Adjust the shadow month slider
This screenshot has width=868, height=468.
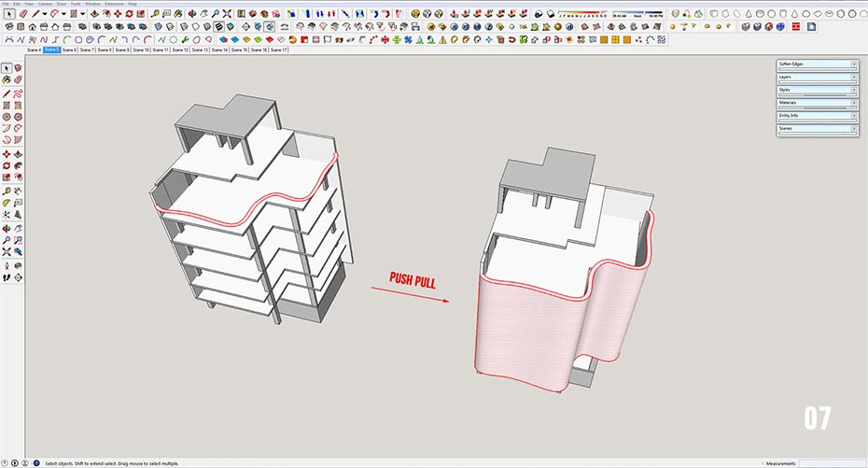point(583,12)
